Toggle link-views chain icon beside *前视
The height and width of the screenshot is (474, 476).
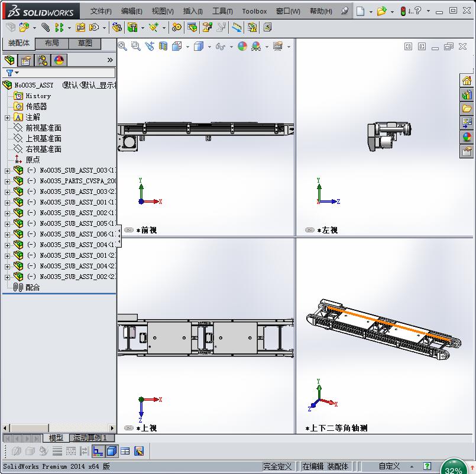(x=129, y=230)
